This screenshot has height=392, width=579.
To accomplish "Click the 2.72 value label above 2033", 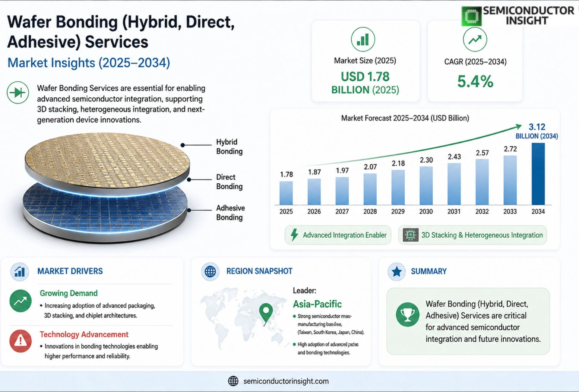I will coord(510,149).
